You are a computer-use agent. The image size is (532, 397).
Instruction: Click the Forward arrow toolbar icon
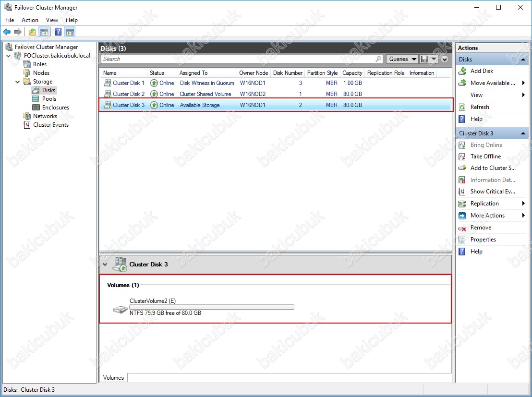coord(18,32)
